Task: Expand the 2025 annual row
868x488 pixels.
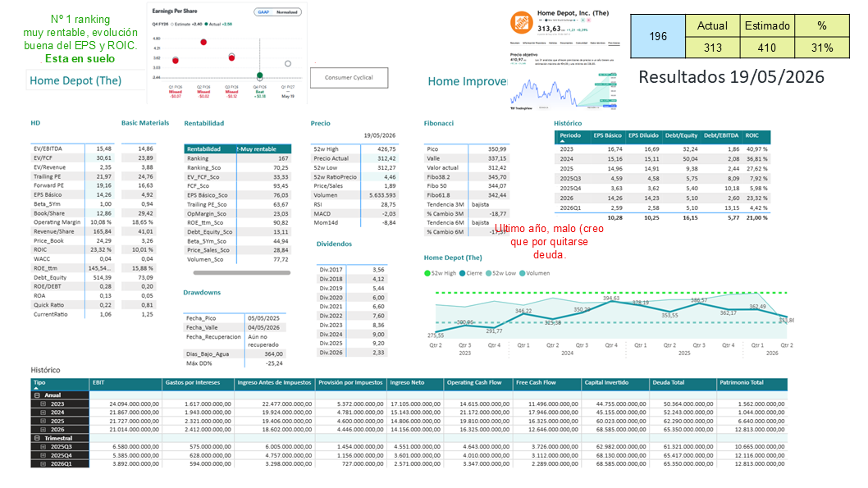Action: (x=43, y=421)
